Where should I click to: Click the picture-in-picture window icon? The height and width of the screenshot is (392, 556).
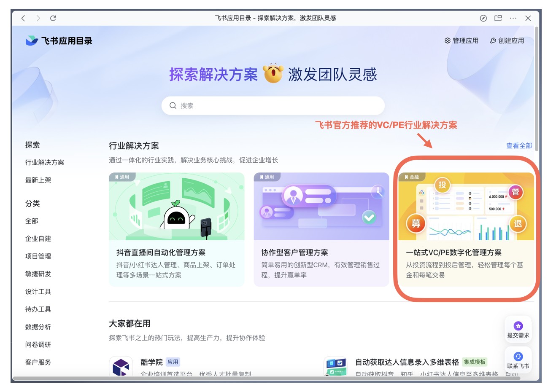[x=499, y=18]
